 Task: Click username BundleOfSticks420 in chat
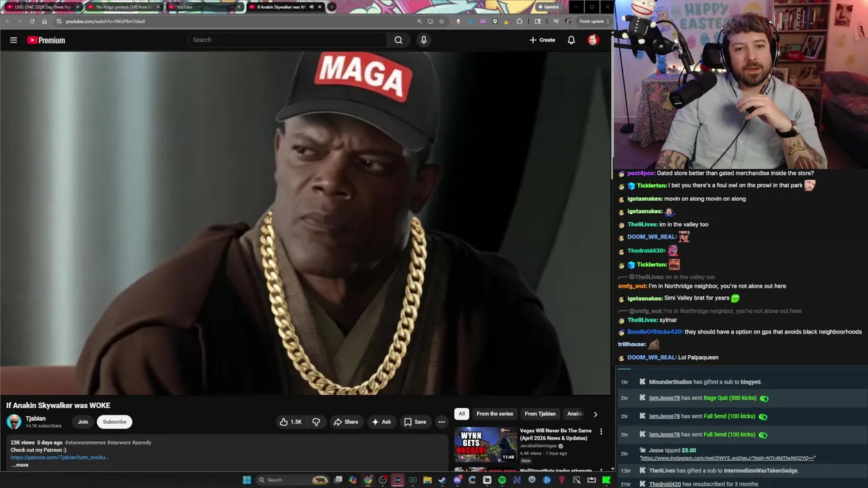coord(654,332)
